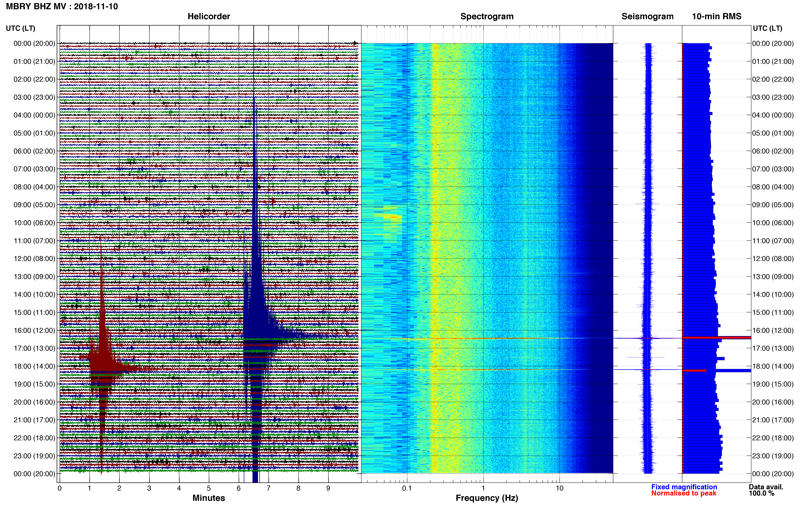
Task: Click the short red RMS bar near 18:00
Action: tap(694, 371)
